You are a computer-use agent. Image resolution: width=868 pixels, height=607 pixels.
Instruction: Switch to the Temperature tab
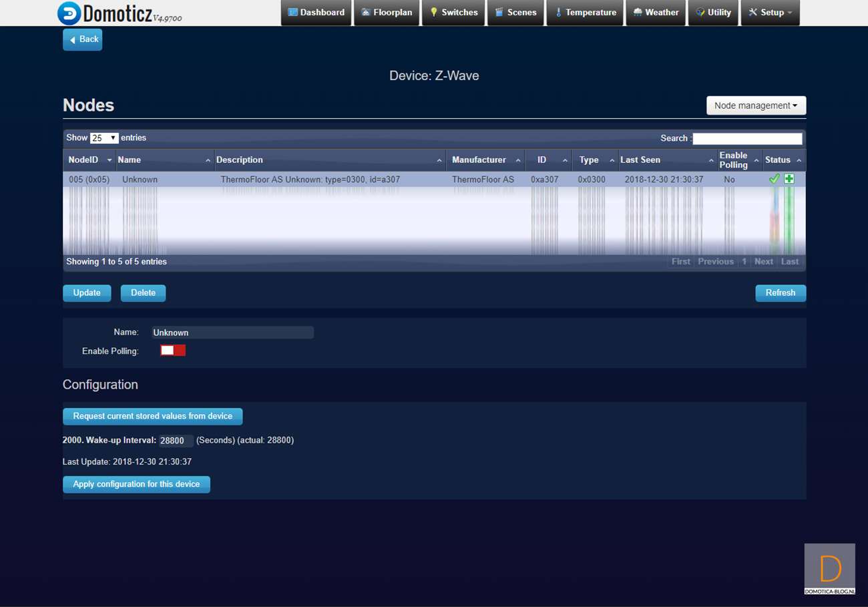tap(585, 13)
